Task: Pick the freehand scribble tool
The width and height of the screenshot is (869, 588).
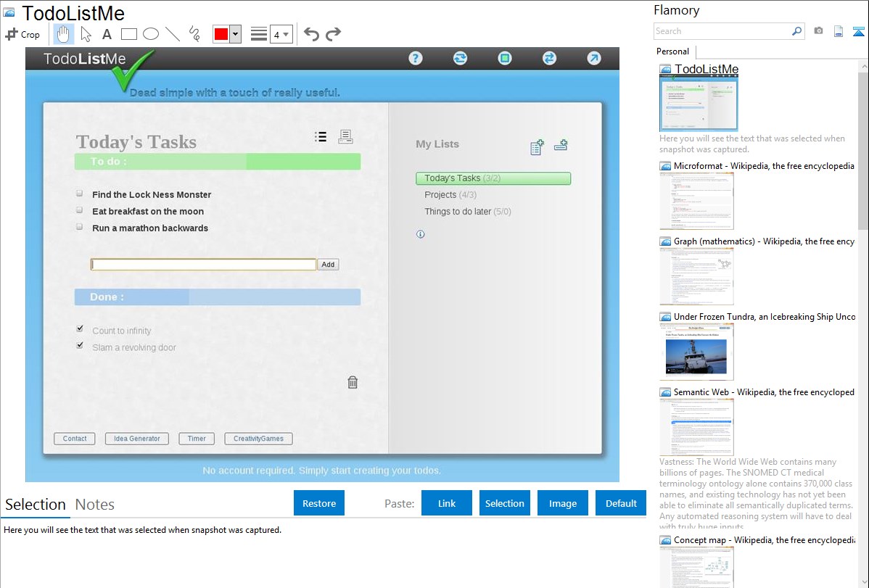Action: (194, 34)
